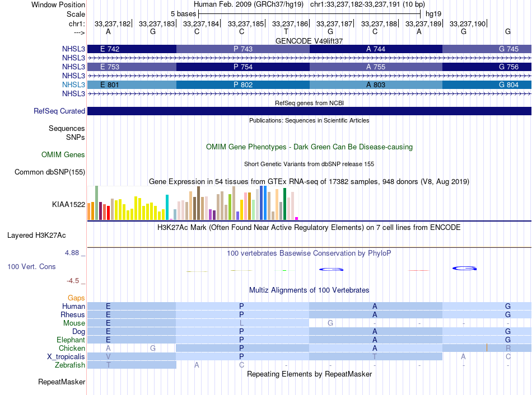Select the A 803 codon block

[376, 85]
